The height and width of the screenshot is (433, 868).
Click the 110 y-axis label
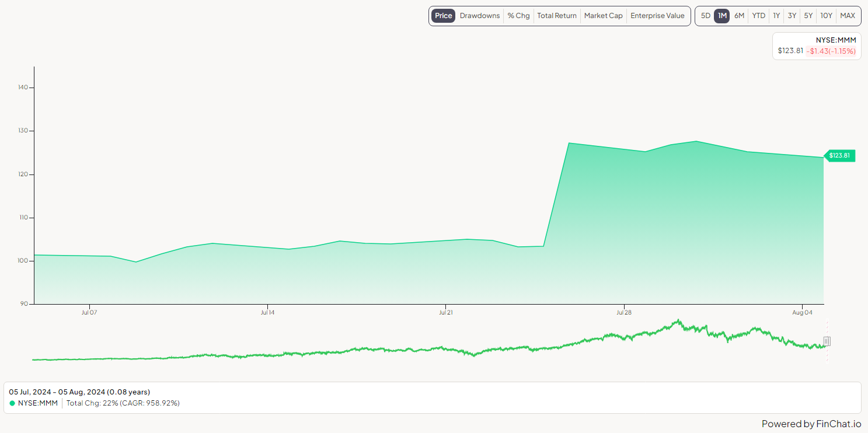click(23, 218)
